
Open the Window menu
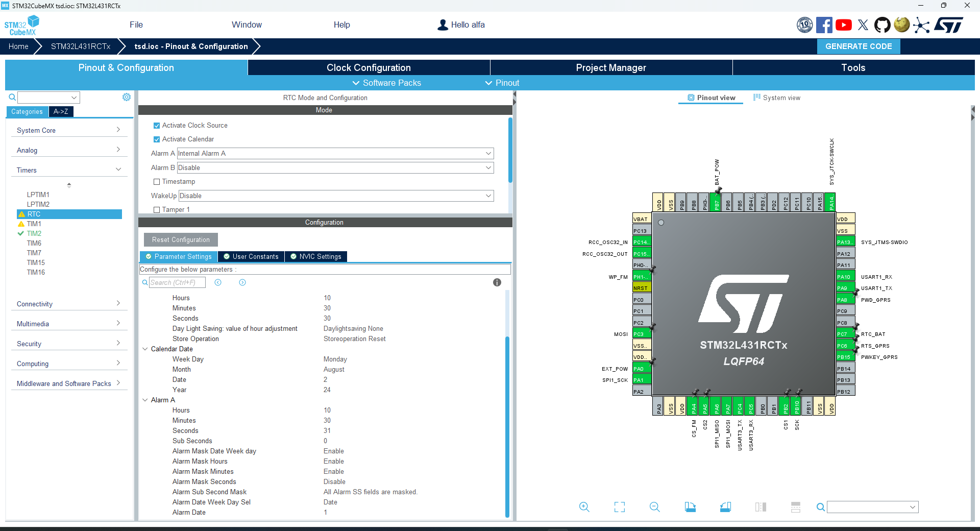pyautogui.click(x=247, y=25)
